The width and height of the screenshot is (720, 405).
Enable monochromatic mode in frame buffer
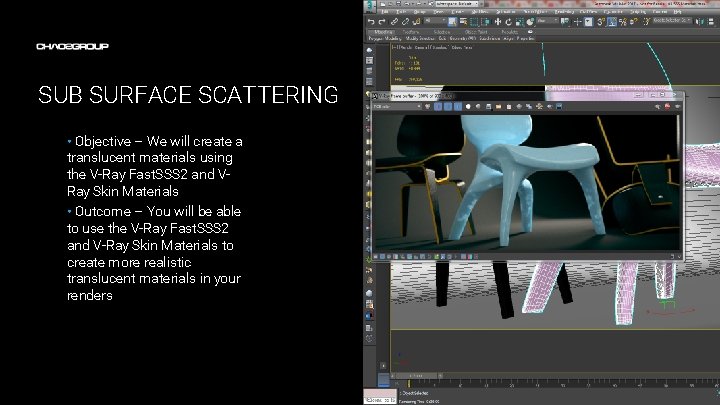[478, 107]
